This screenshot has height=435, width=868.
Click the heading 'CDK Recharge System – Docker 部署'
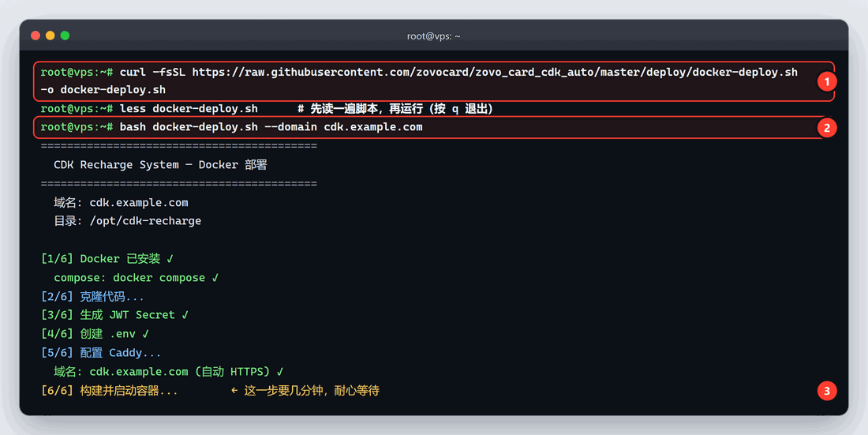coord(160,164)
